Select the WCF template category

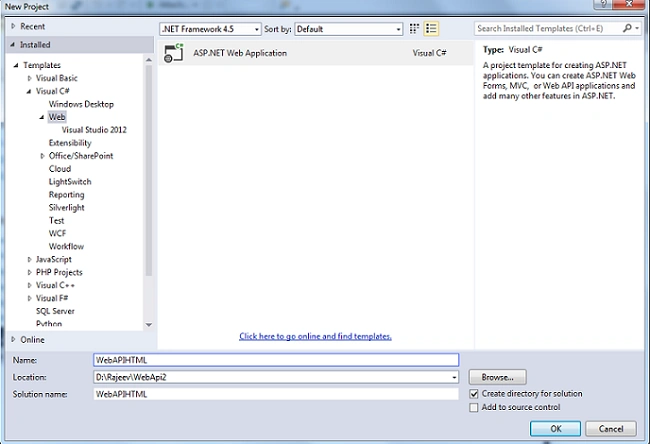point(57,233)
